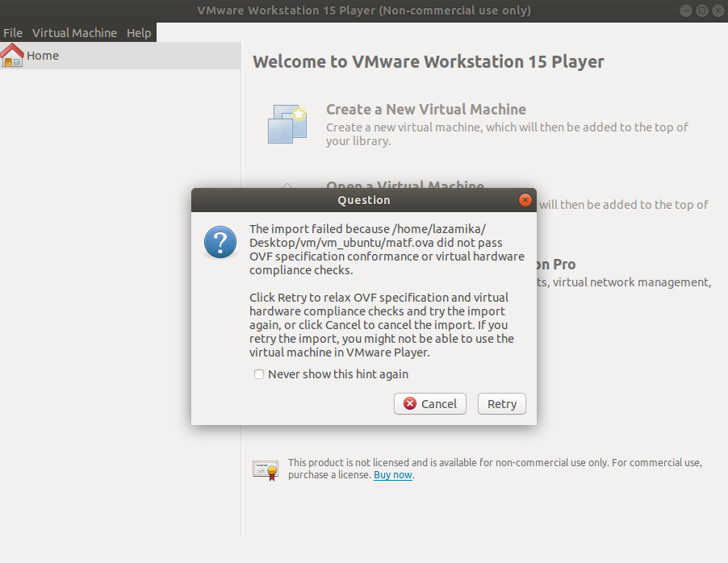Close the Question dialog with the red X
728x563 pixels.
click(525, 200)
